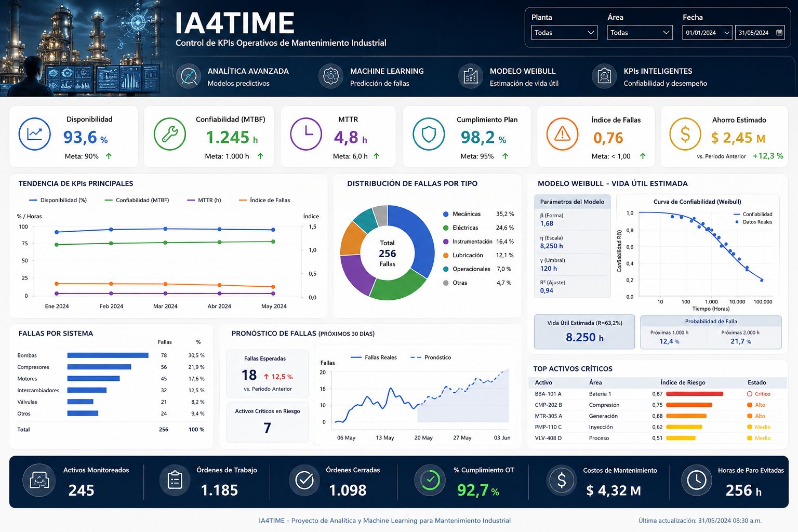The image size is (798, 532).
Task: Click the Activos Monitoreados icon
Action: tap(39, 480)
